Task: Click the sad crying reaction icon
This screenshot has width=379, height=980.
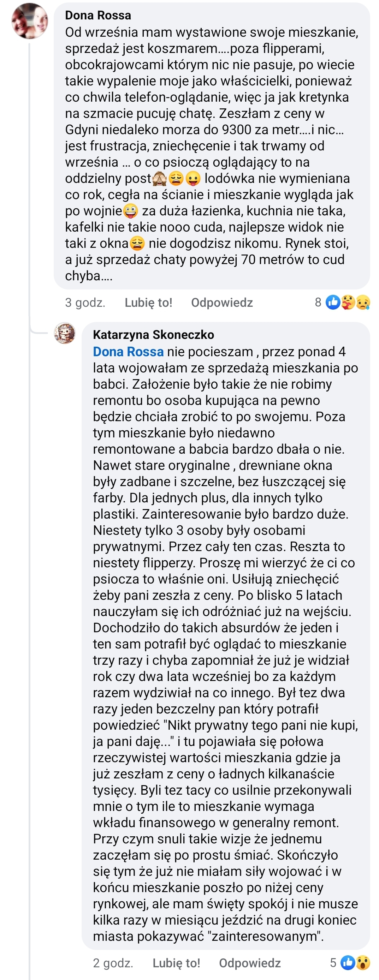Action: (362, 303)
